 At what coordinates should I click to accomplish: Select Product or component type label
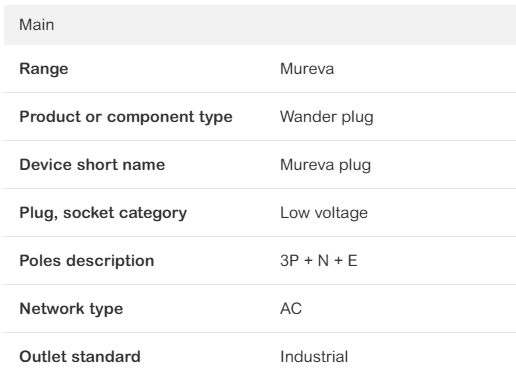coord(126,117)
